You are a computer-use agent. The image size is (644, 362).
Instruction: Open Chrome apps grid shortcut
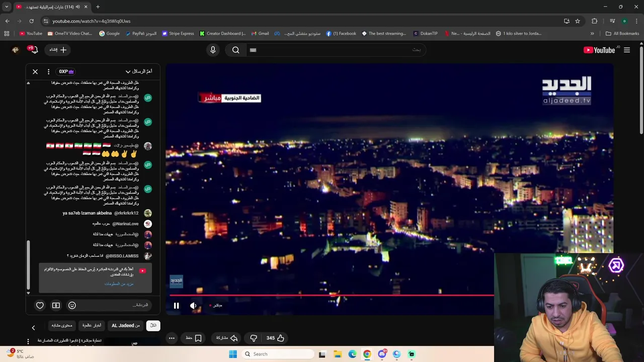coord(7,33)
